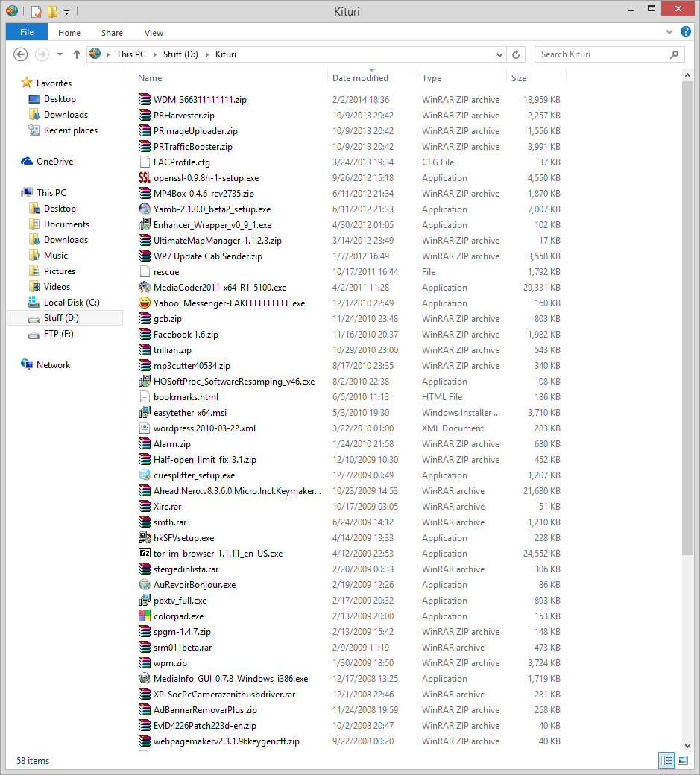Sort files by the Name column
This screenshot has width=700, height=775.
click(150, 78)
